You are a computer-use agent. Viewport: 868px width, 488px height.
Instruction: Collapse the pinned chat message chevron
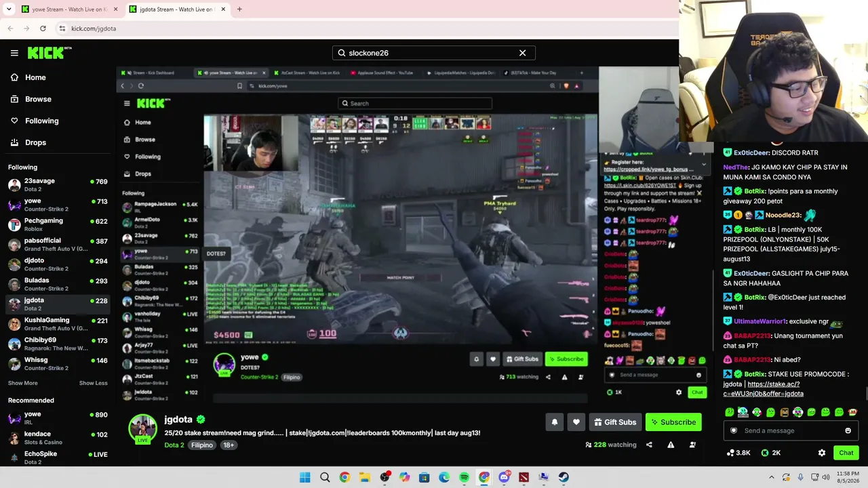[704, 164]
